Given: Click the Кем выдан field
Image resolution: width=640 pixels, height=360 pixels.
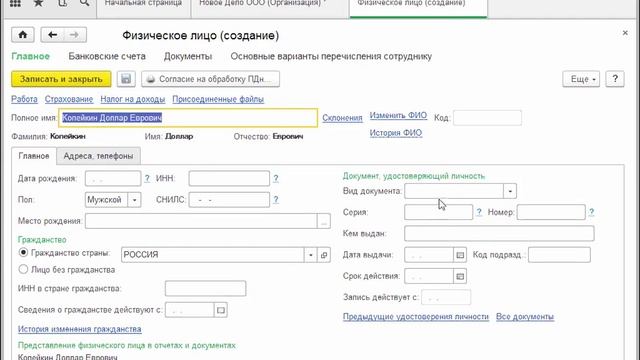Looking at the screenshot, I should [499, 233].
